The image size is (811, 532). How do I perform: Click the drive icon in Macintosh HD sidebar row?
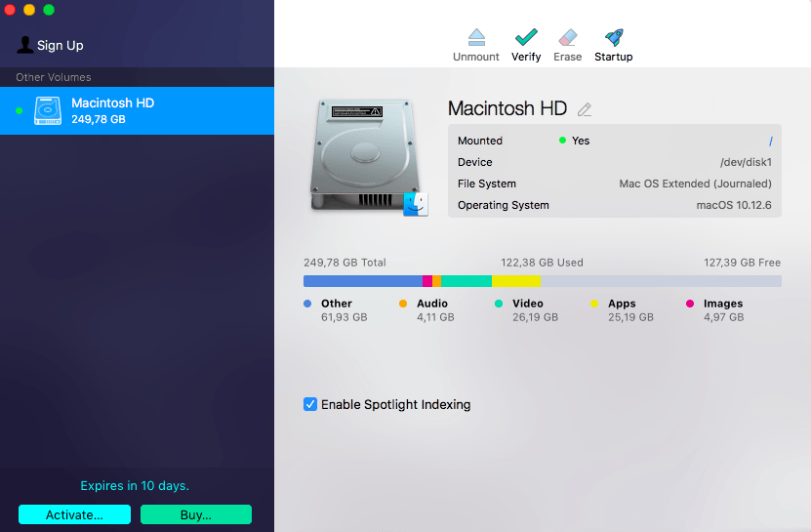pyautogui.click(x=48, y=110)
